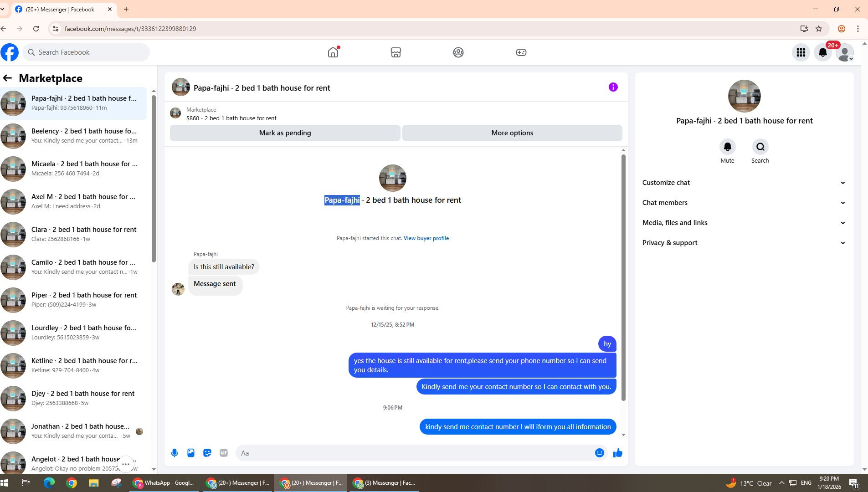Open the Axel M conversation
868x492 pixels.
[x=73, y=201]
